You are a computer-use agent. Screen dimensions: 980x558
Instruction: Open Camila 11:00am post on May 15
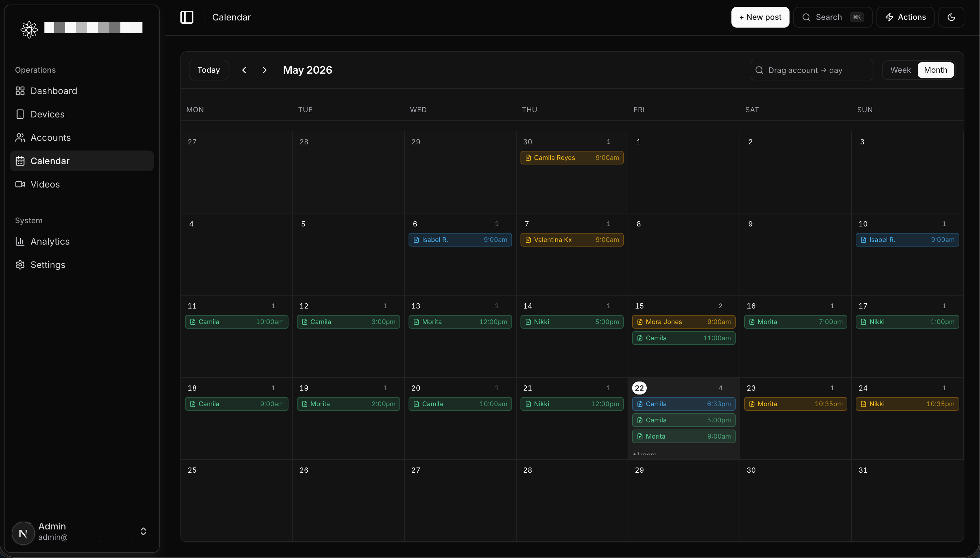click(x=684, y=338)
